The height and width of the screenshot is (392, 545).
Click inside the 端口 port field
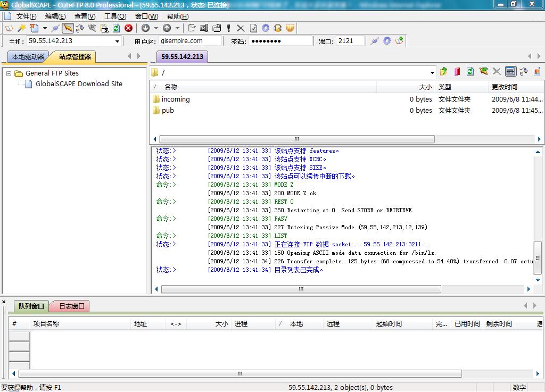point(350,41)
